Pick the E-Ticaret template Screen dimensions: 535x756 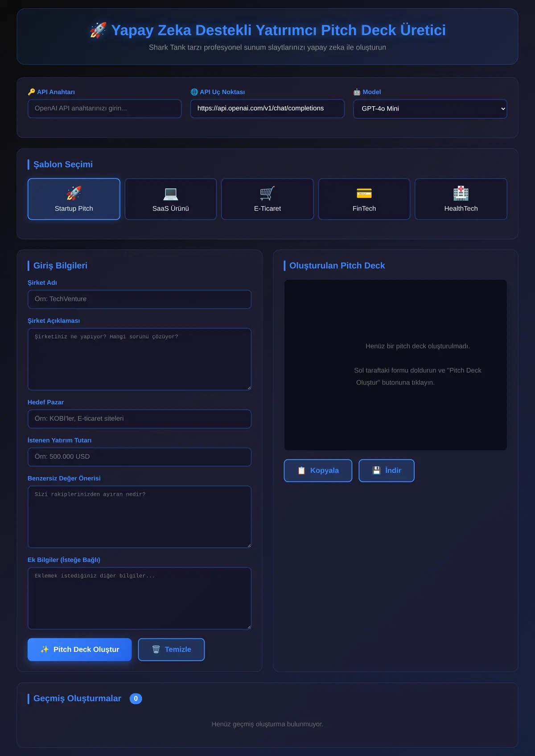pos(267,199)
